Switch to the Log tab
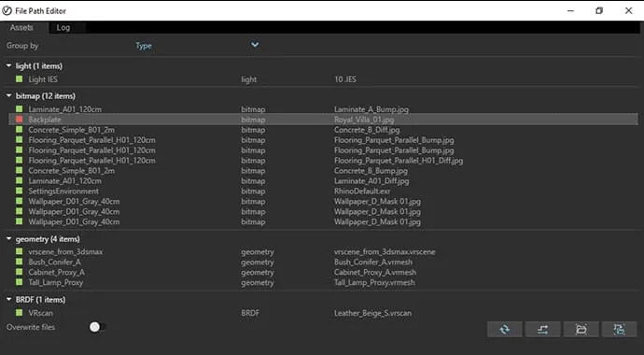644x355 pixels. click(x=63, y=27)
